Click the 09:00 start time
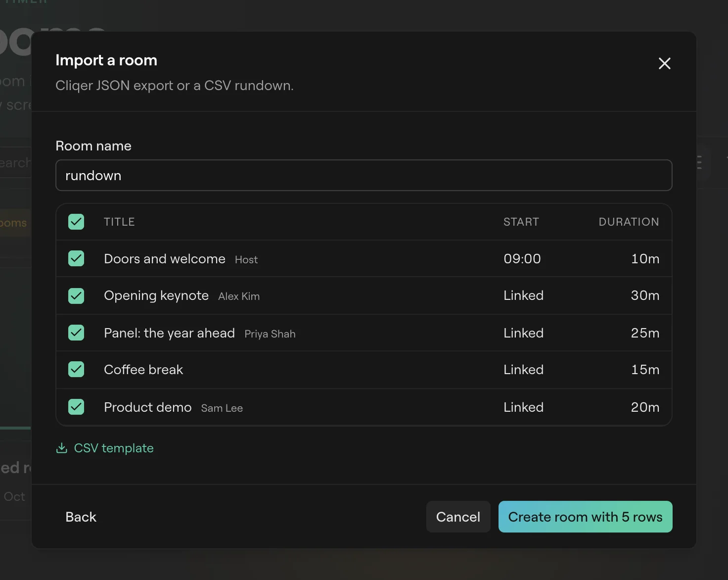This screenshot has width=728, height=580. [x=522, y=259]
